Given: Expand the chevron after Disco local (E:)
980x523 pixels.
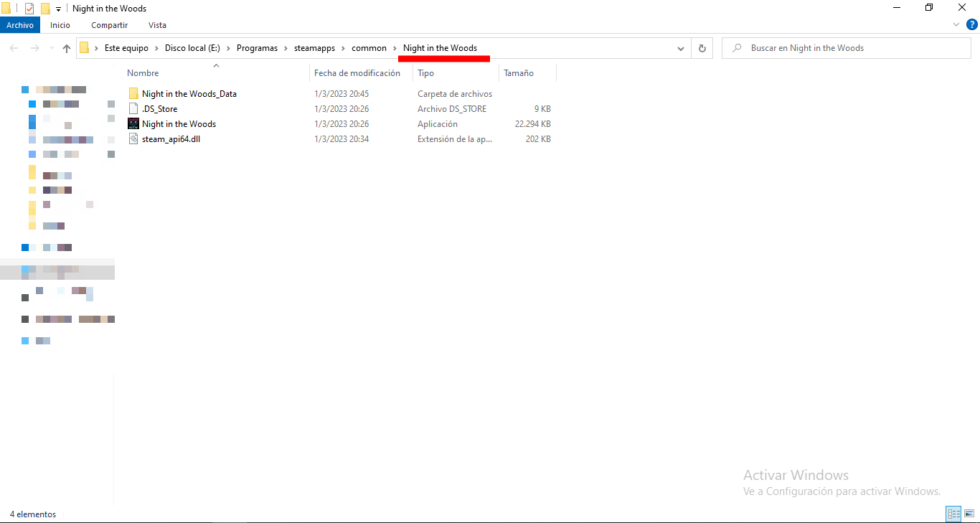Looking at the screenshot, I should [228, 48].
